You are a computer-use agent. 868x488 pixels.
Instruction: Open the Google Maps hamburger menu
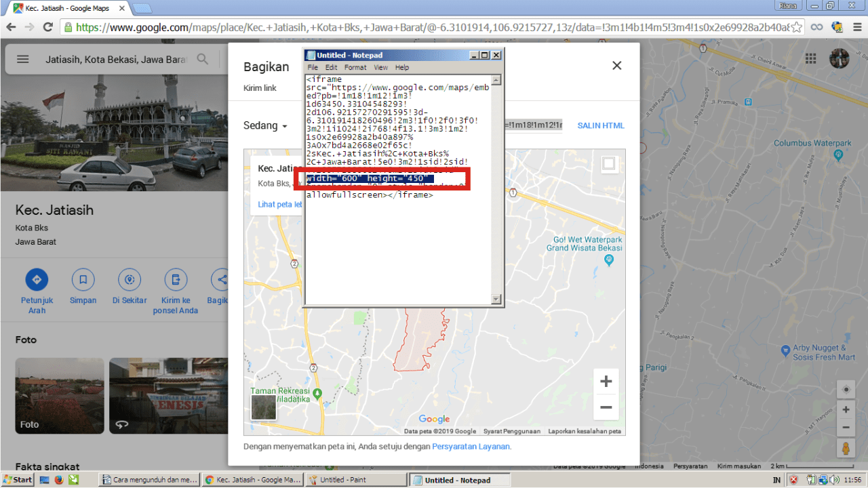(22, 59)
